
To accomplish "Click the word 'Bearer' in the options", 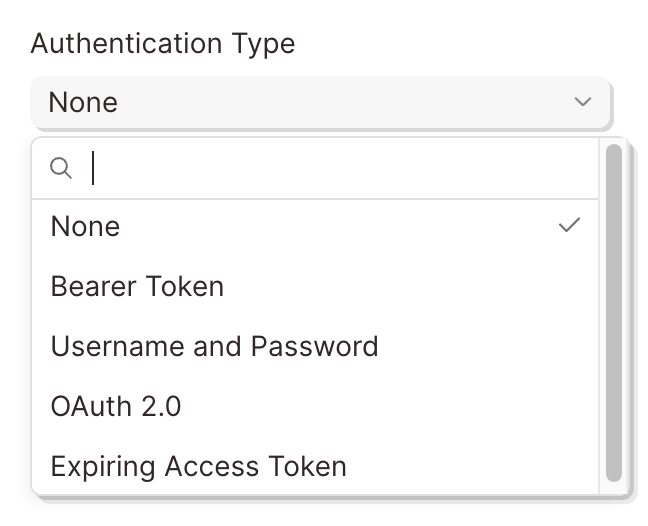I will point(90,287).
